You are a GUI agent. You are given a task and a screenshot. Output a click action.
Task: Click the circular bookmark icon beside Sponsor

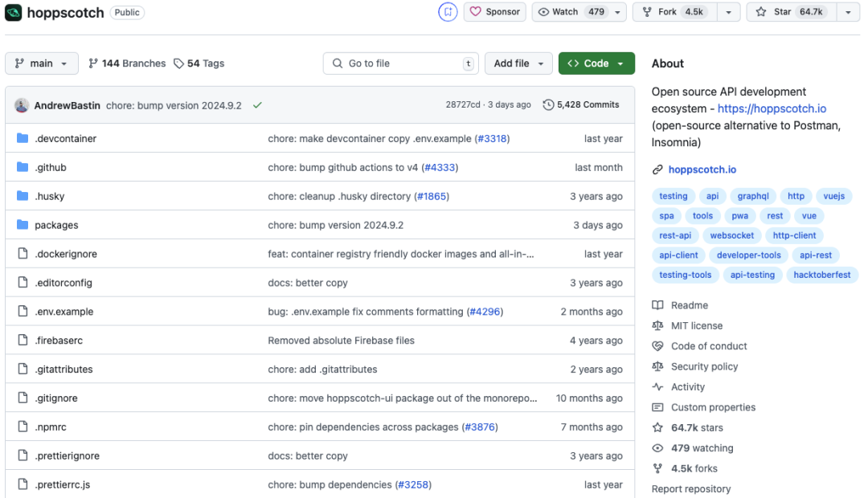pos(448,12)
